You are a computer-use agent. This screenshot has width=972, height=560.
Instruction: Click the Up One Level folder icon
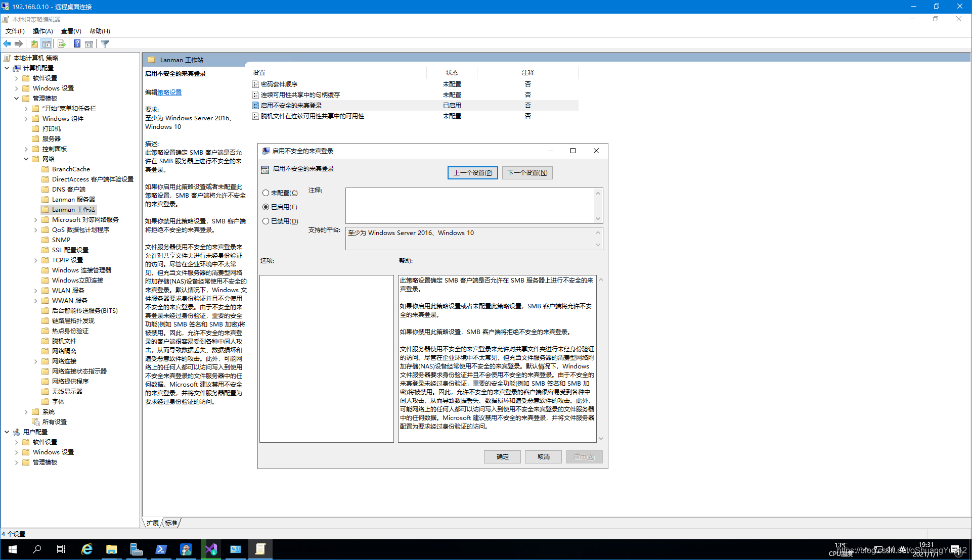click(x=34, y=44)
